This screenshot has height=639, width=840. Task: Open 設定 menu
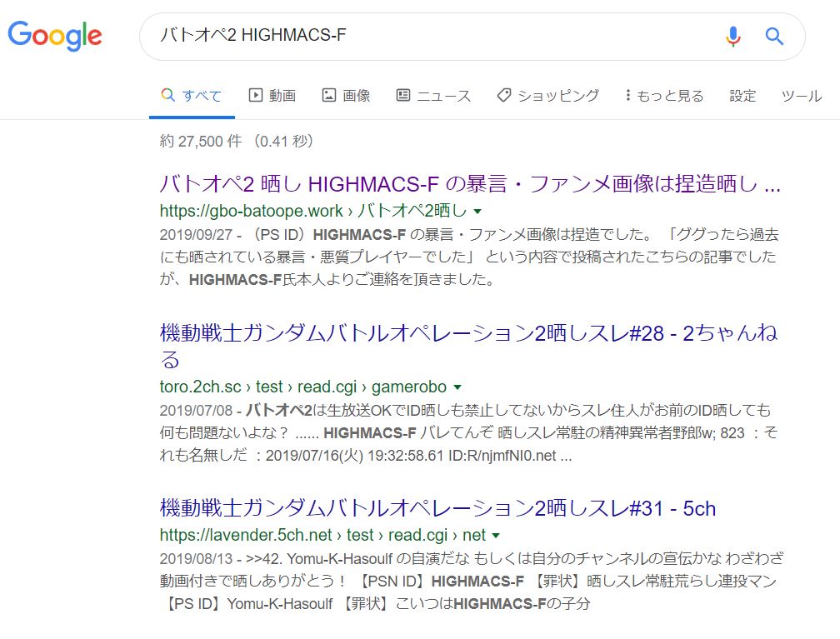click(742, 96)
